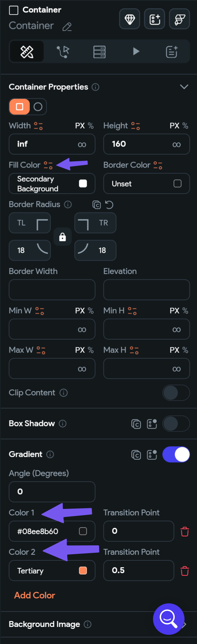
Task: Click the diamond icon in the header
Action: point(129,19)
